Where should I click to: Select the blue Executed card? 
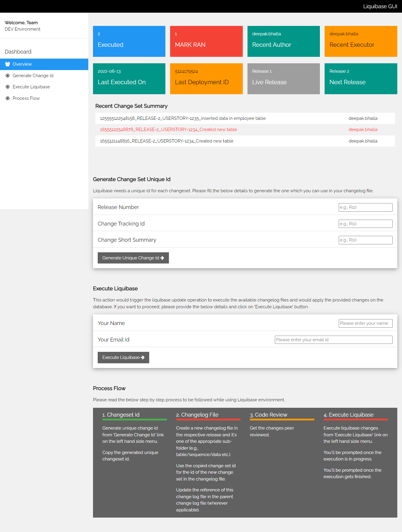point(129,41)
